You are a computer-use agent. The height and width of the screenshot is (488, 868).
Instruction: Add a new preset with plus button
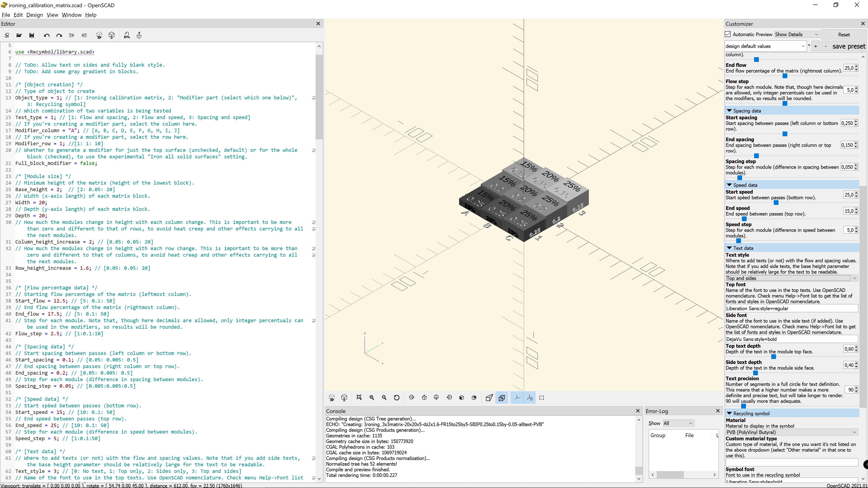[815, 46]
